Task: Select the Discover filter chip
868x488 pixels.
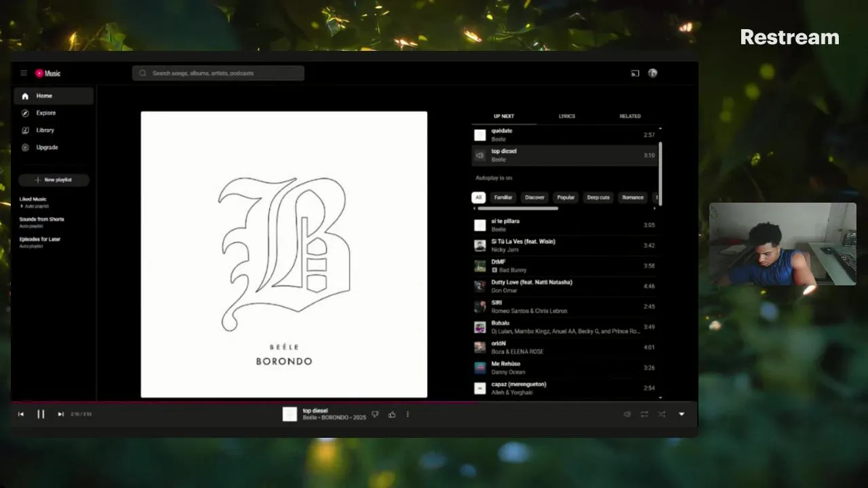Action: [534, 197]
